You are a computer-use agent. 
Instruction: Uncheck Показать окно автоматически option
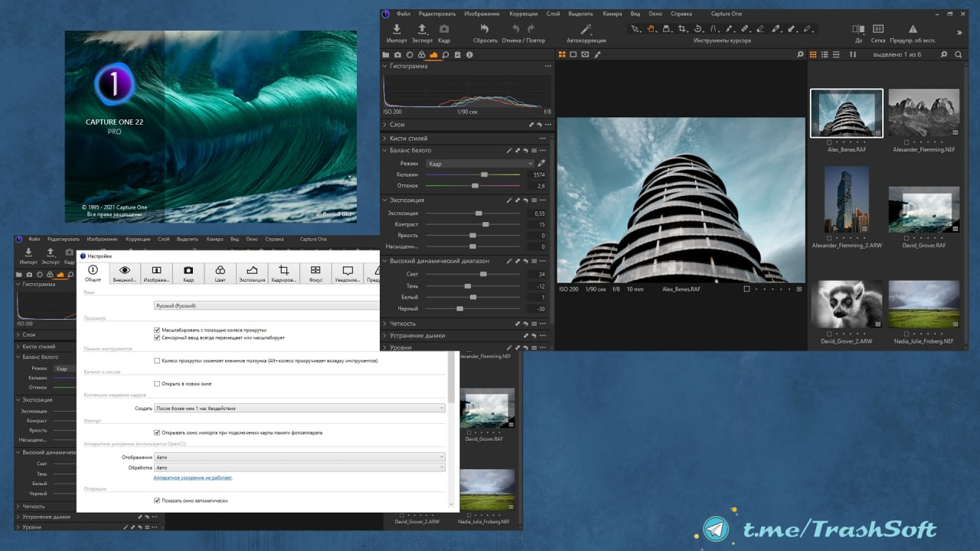[x=157, y=500]
